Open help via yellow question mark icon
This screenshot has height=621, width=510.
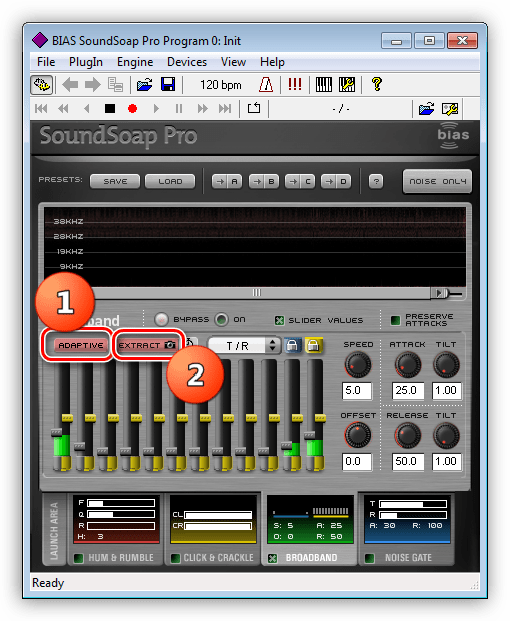[377, 84]
